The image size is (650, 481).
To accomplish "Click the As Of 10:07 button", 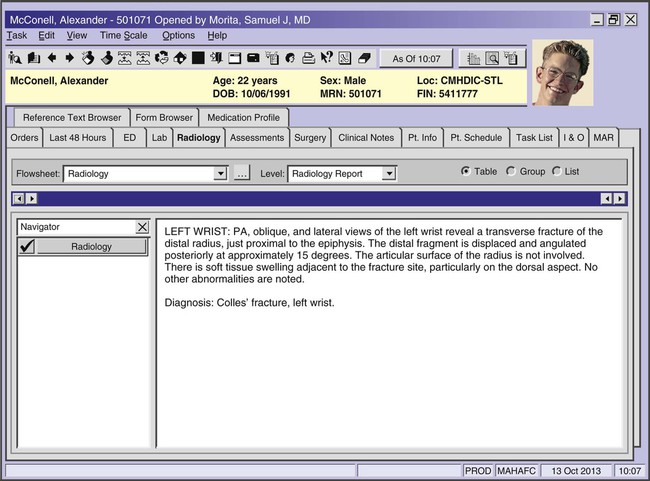I will click(x=416, y=59).
